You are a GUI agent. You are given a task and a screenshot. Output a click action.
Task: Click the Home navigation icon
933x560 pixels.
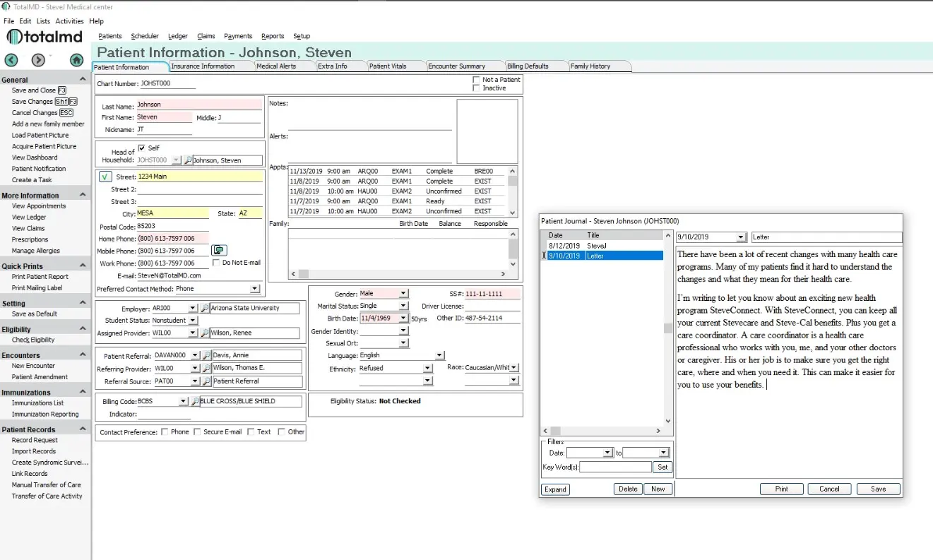(x=76, y=61)
